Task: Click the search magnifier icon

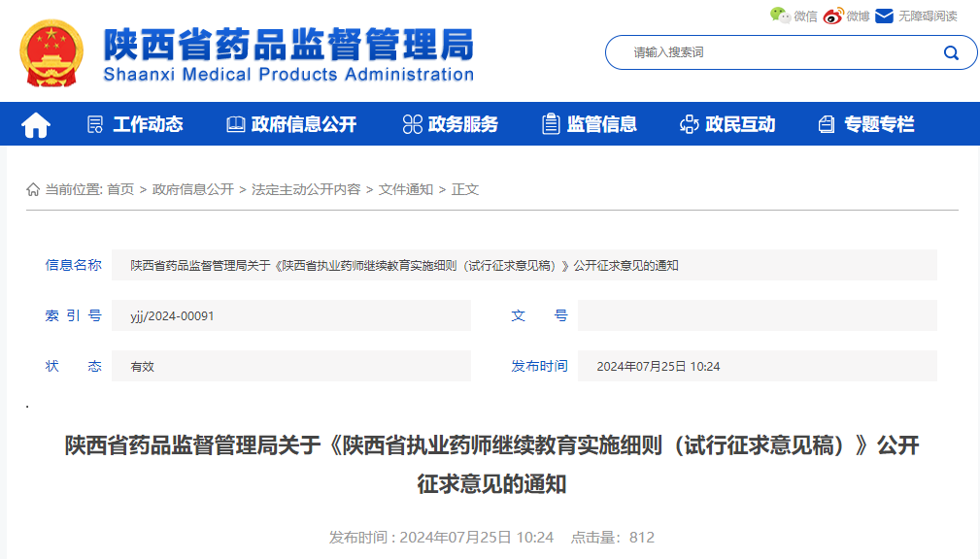Action: 951,52
